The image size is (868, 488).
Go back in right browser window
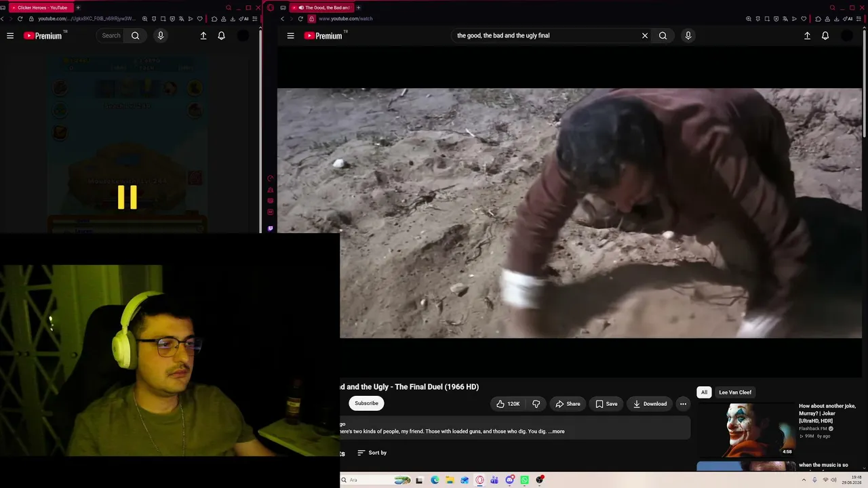[283, 19]
